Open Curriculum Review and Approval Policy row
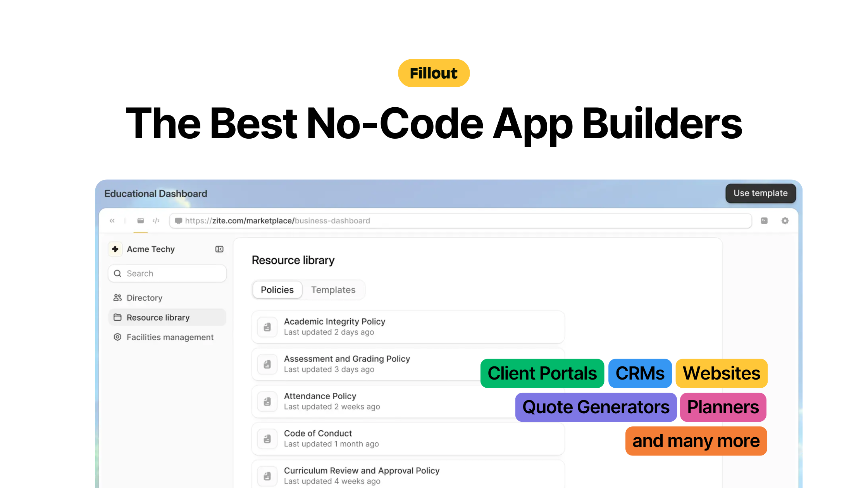This screenshot has height=488, width=868. tap(408, 474)
